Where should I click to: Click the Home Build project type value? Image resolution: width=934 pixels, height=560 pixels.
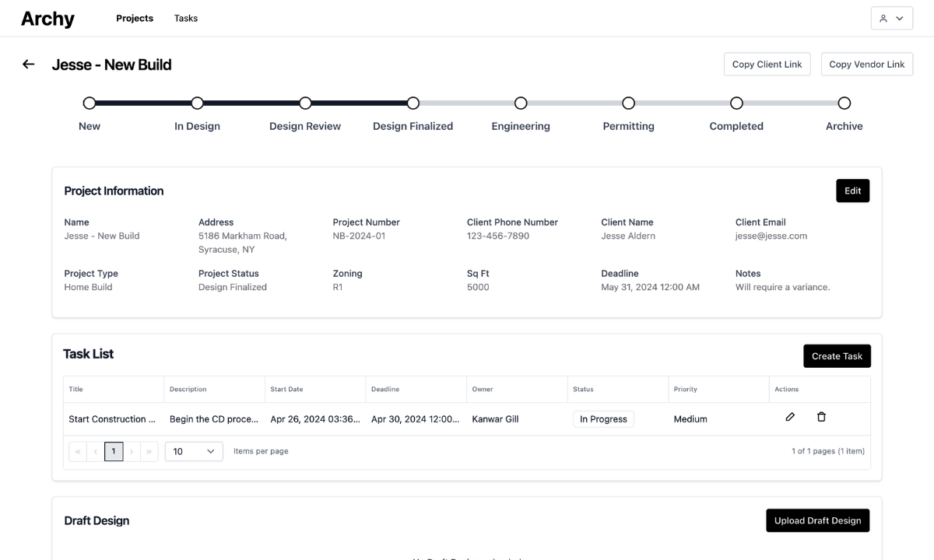pos(88,287)
